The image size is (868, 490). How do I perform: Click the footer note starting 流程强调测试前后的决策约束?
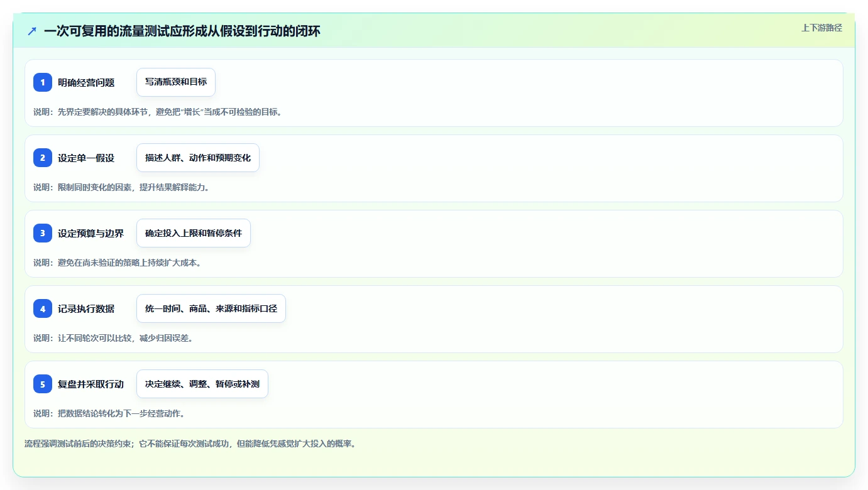190,444
